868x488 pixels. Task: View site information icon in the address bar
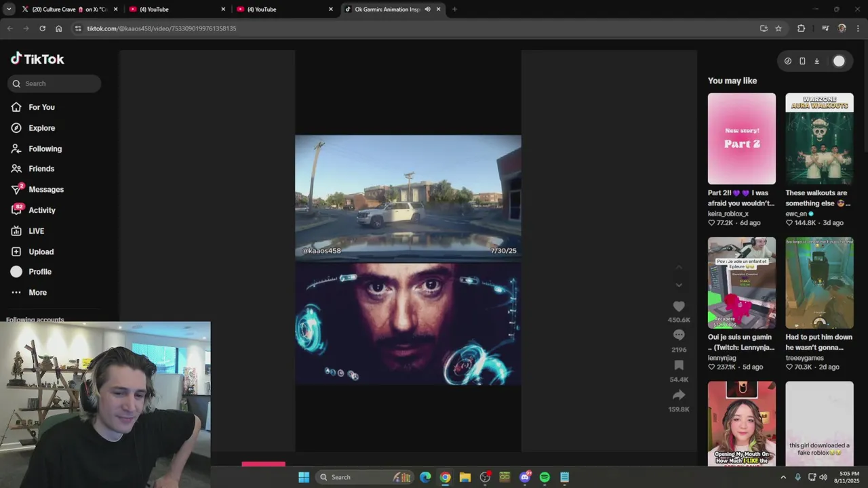[78, 28]
